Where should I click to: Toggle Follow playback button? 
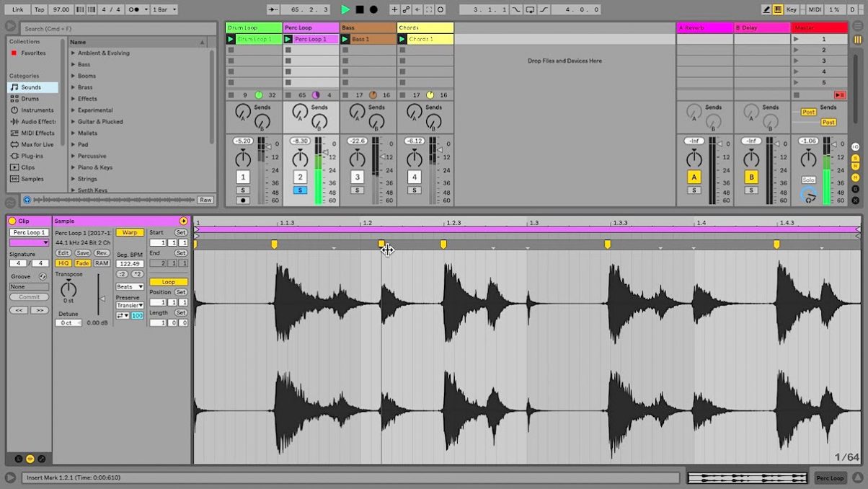[272, 9]
